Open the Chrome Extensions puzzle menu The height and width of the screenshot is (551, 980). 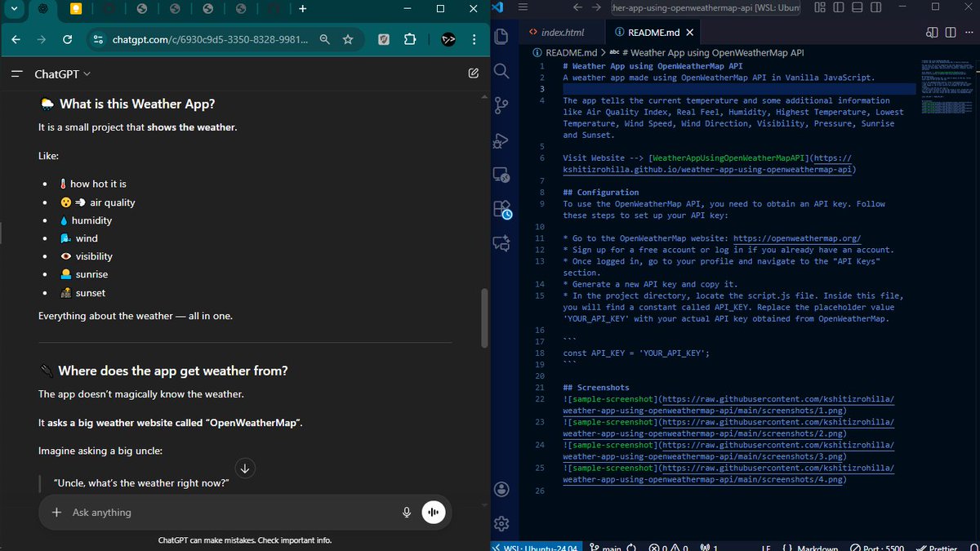[x=410, y=39]
